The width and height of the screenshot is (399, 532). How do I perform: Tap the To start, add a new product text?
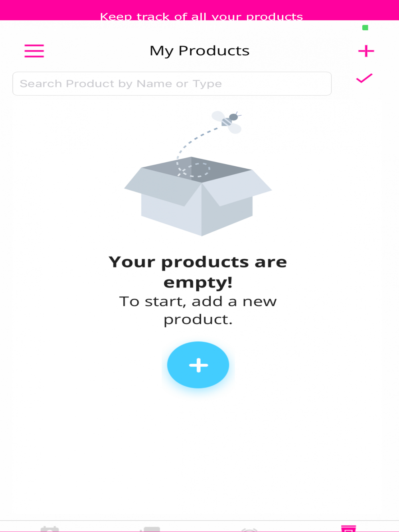tap(198, 310)
